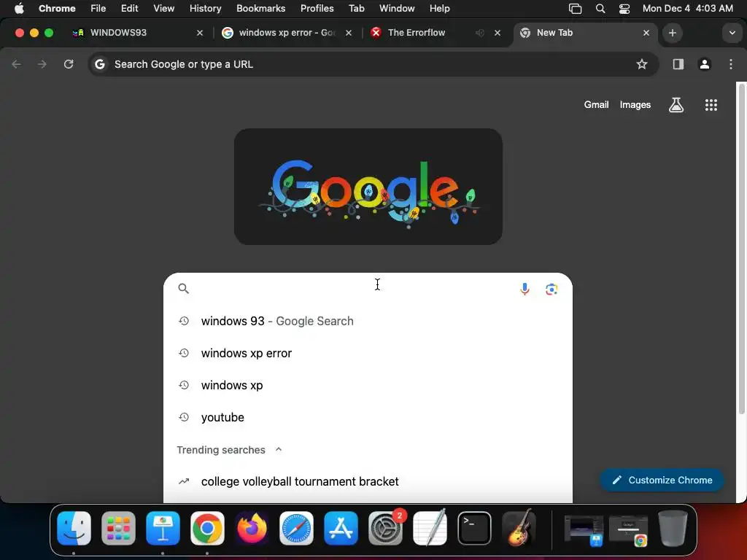Click the Google holiday lights doodle
Viewport: 747px width, 560px height.
coord(368,187)
